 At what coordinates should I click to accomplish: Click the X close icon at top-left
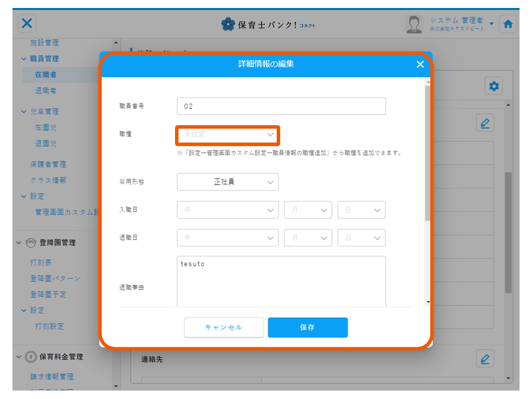[x=27, y=23]
